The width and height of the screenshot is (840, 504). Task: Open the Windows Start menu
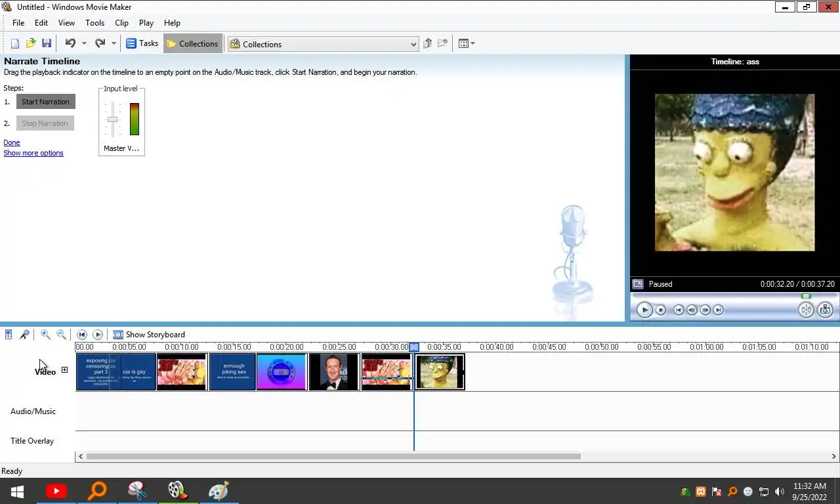click(17, 491)
